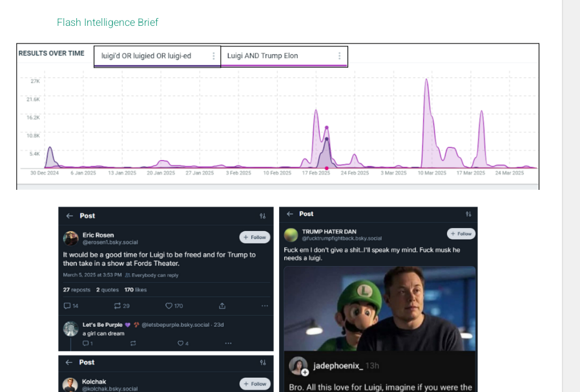Image resolution: width=580 pixels, height=392 pixels.
Task: Click the "24 Mar 2025" date label
Action: point(510,173)
